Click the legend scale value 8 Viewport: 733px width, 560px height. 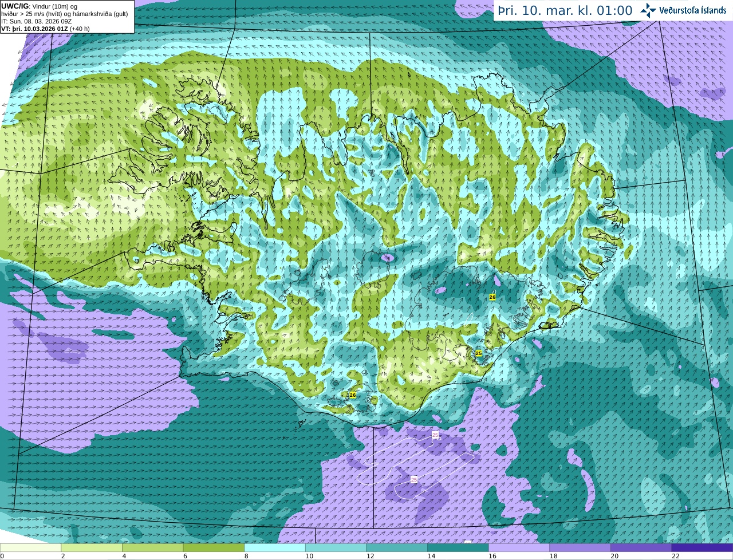[246, 556]
